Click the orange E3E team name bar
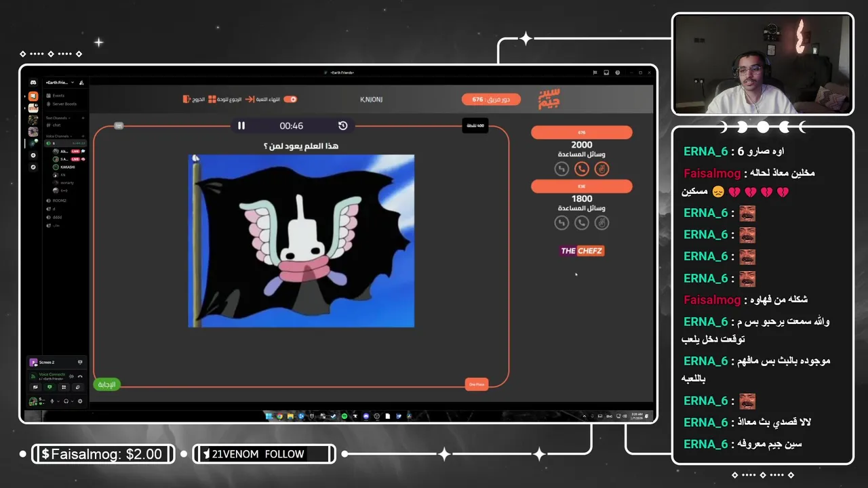The width and height of the screenshot is (868, 488). point(582,186)
